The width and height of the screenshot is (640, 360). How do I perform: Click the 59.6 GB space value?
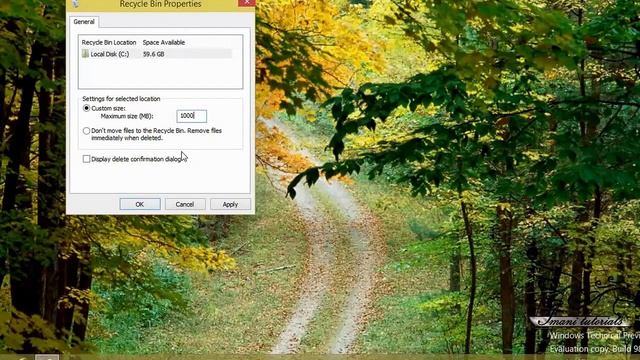click(x=153, y=54)
